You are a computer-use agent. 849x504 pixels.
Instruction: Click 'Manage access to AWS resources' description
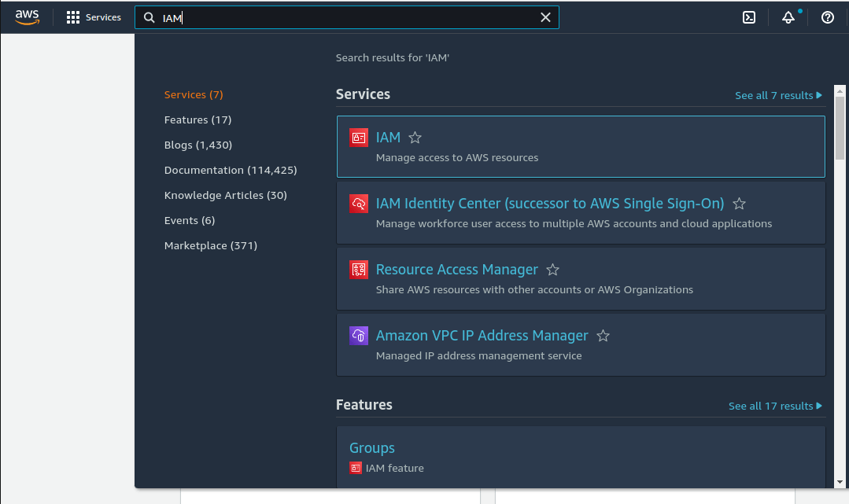pyautogui.click(x=457, y=157)
